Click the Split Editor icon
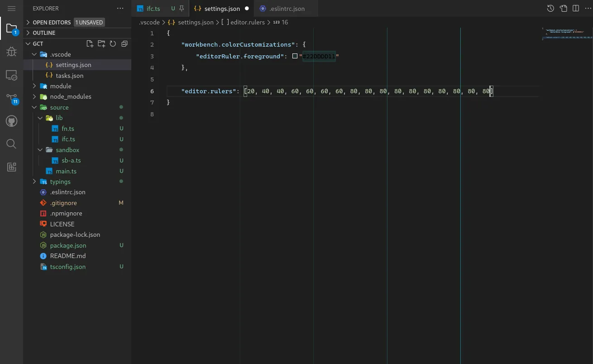This screenshot has height=364, width=593. click(576, 9)
